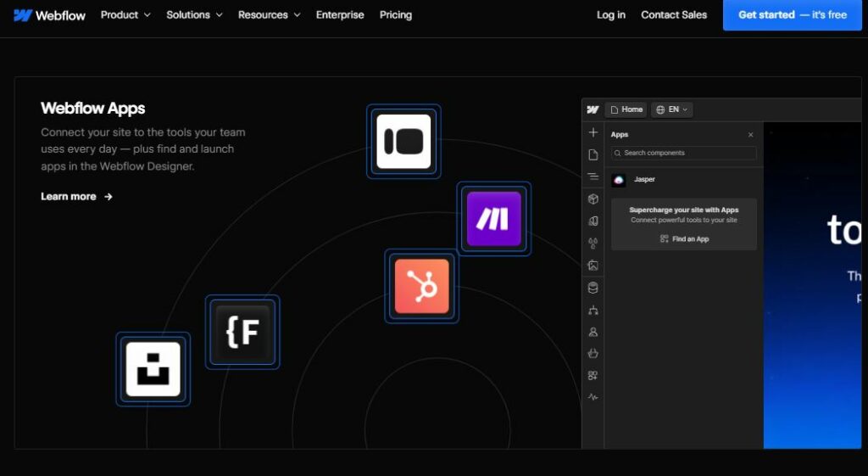Click the Log in link
Screen dimensions: 868x476
610,15
